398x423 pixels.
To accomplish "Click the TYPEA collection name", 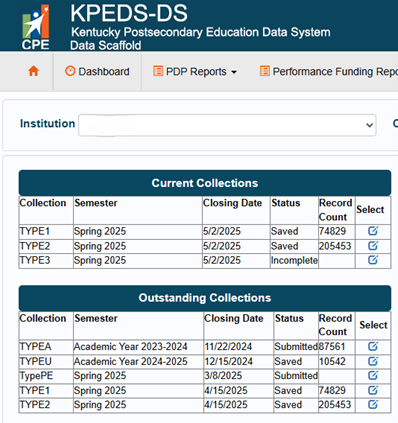I will 35,347.
